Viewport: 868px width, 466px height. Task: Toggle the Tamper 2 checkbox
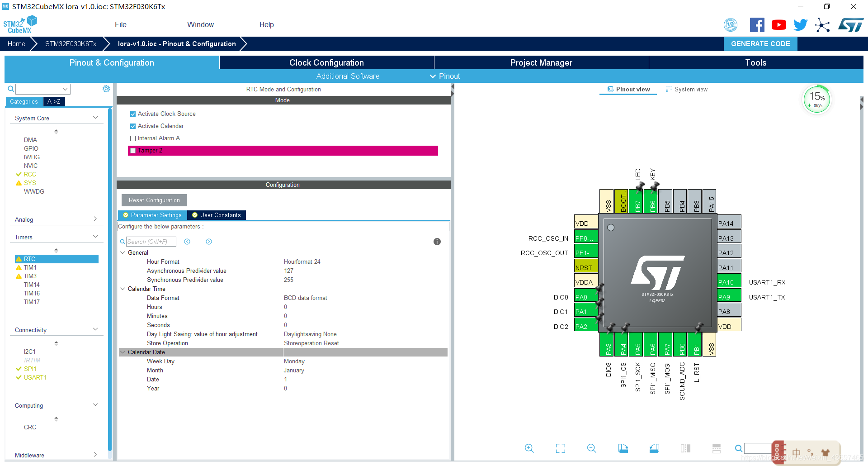(133, 151)
